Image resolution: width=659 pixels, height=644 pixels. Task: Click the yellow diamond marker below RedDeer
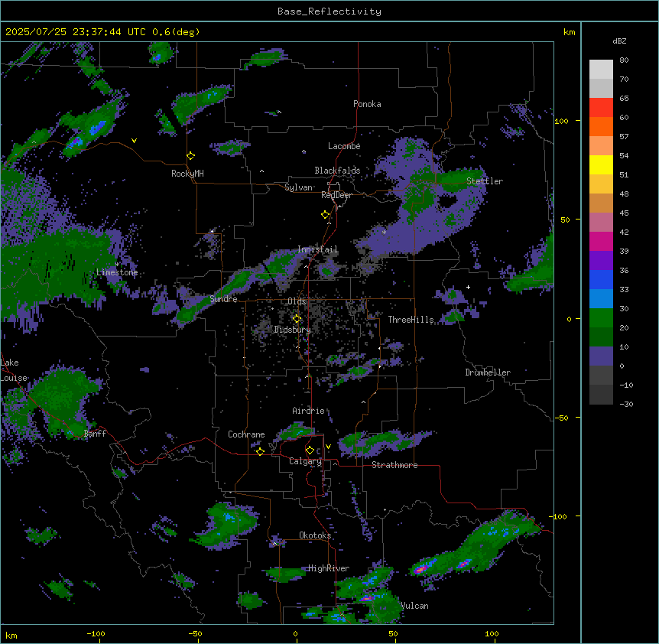[x=325, y=215]
